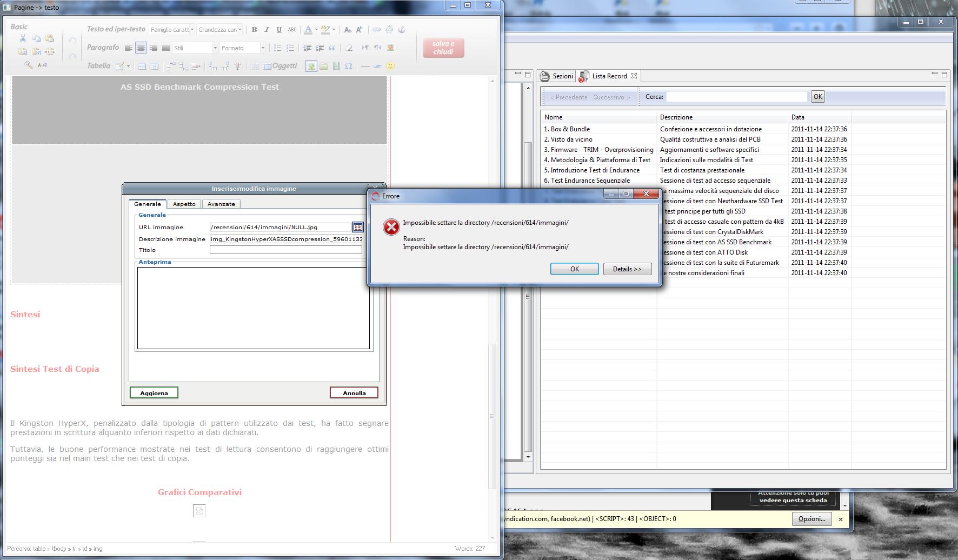
Task: Click the Copy icon in Basic group
Action: 36,38
